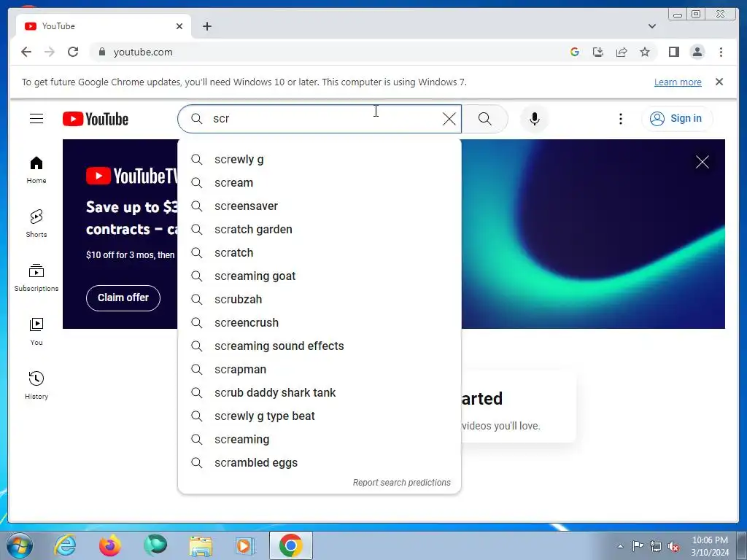Select the YouTube browser tab

click(103, 26)
